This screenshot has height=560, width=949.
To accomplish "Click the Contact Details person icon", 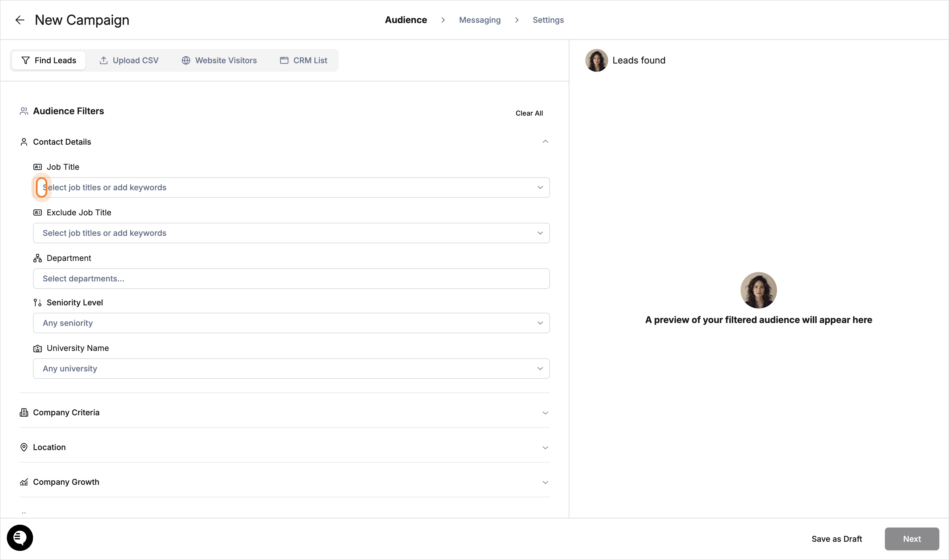I will (x=24, y=142).
